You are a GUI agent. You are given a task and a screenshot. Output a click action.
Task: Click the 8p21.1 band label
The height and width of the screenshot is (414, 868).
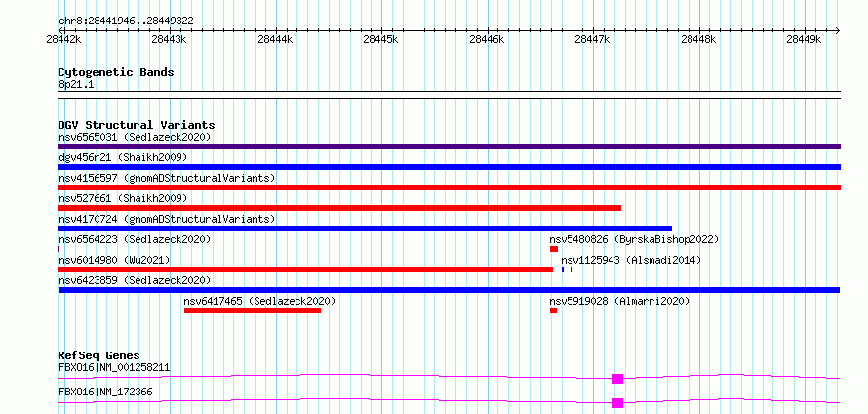click(76, 84)
